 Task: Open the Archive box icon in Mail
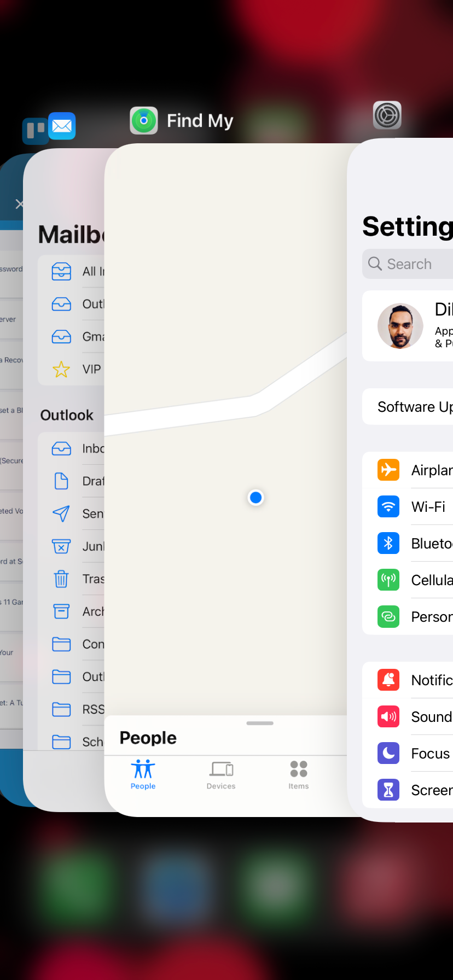tap(61, 611)
